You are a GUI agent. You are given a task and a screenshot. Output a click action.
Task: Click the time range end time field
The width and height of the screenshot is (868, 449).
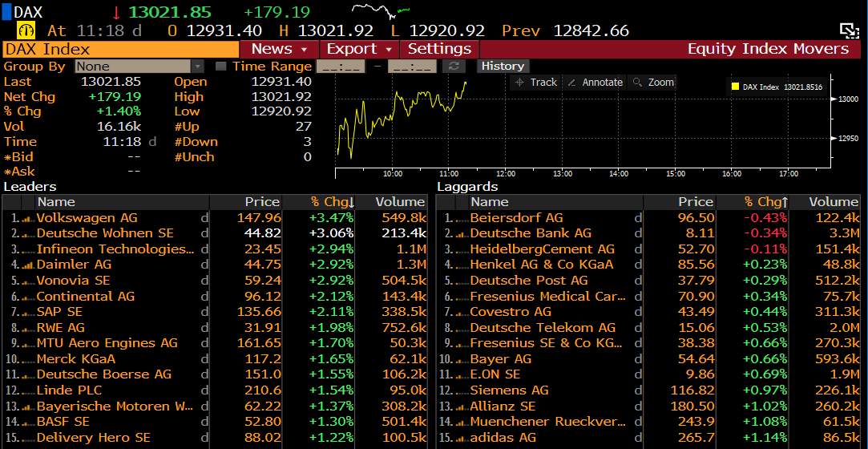pos(413,67)
